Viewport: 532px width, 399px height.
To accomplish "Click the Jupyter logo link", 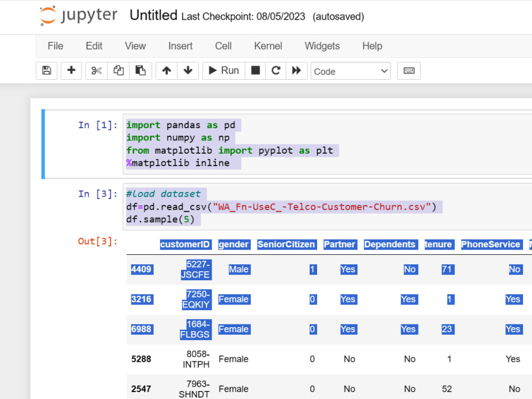I will [x=78, y=15].
